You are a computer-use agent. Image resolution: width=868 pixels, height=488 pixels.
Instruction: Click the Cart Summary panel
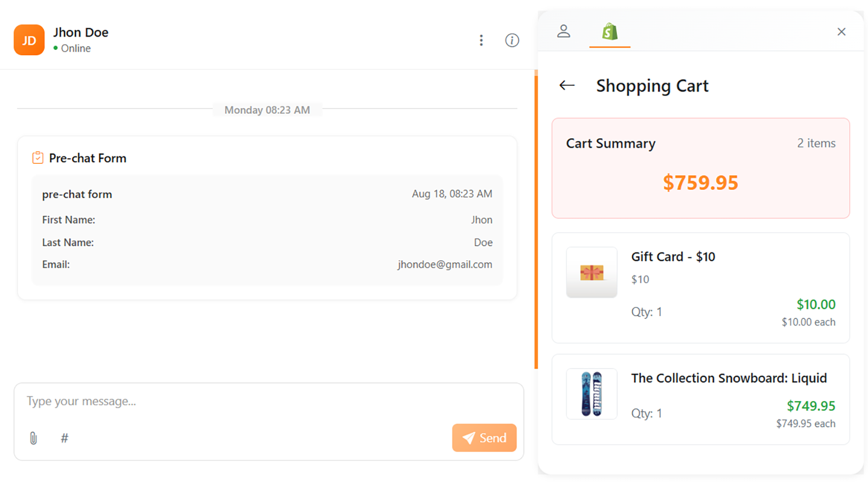coord(700,168)
